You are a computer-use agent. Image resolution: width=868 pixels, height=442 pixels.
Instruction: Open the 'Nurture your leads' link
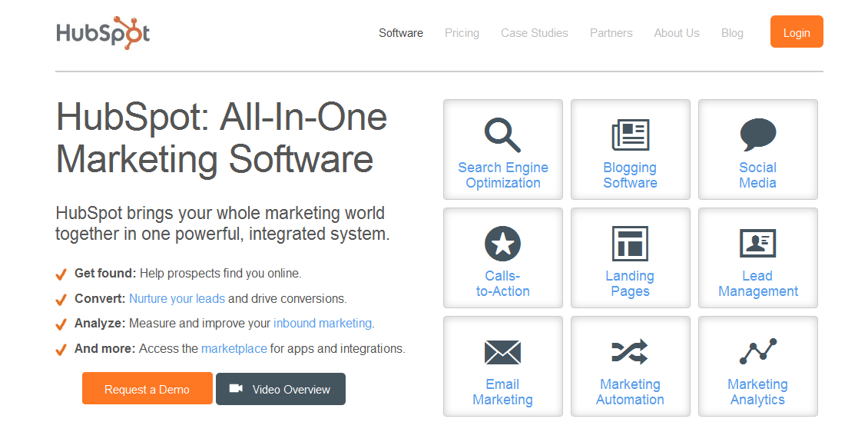(177, 298)
